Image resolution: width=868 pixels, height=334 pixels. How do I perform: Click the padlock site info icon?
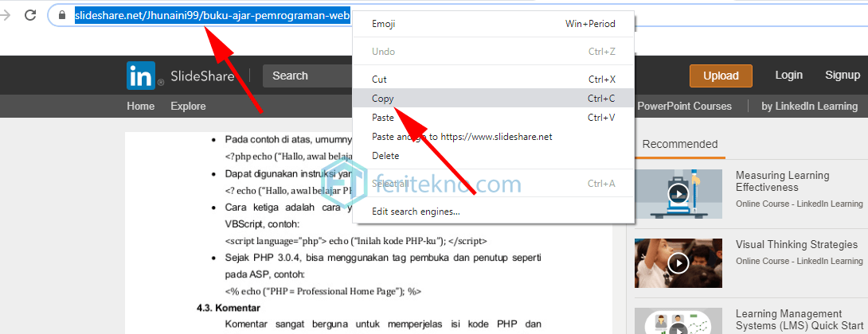(62, 16)
